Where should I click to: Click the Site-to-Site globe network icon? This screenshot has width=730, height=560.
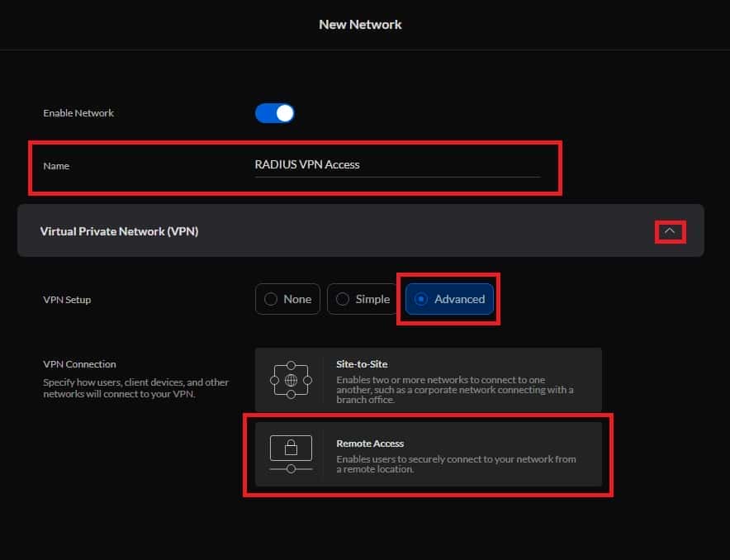291,380
